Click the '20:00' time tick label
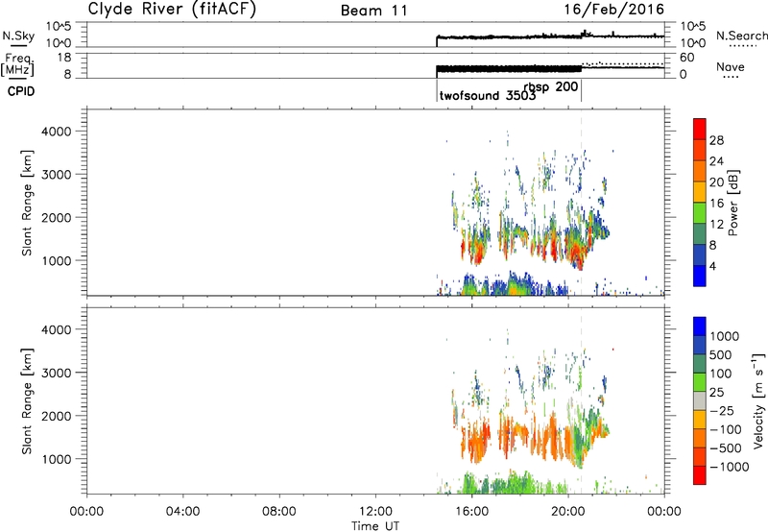 pyautogui.click(x=567, y=512)
